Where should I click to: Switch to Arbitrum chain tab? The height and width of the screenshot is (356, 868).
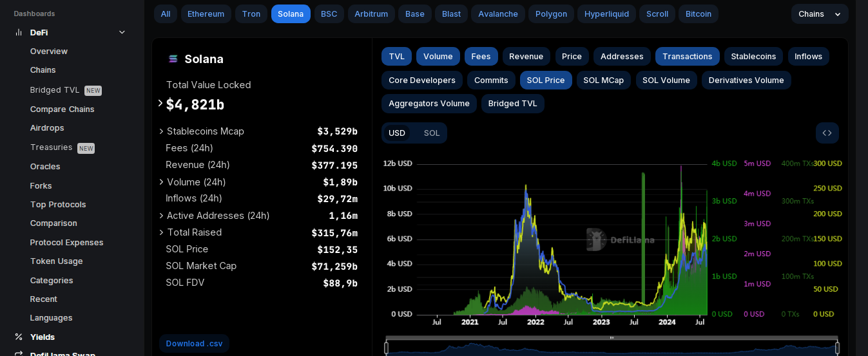(371, 14)
